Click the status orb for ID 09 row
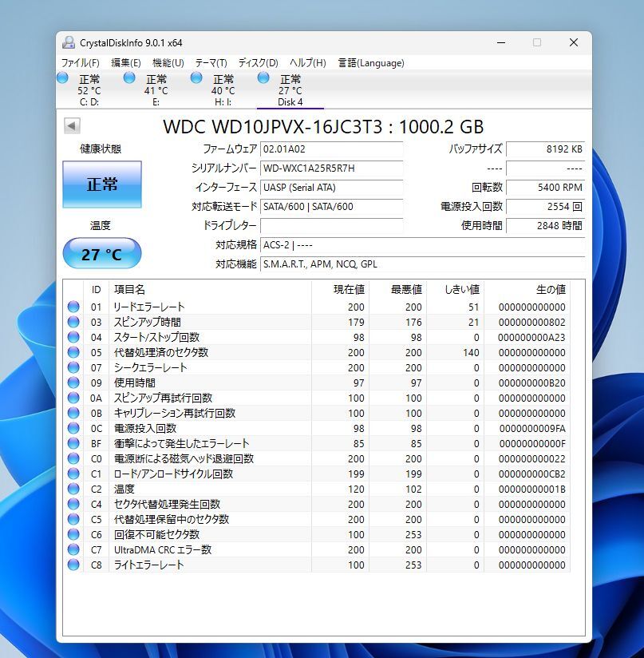The width and height of the screenshot is (644, 658). tap(73, 383)
